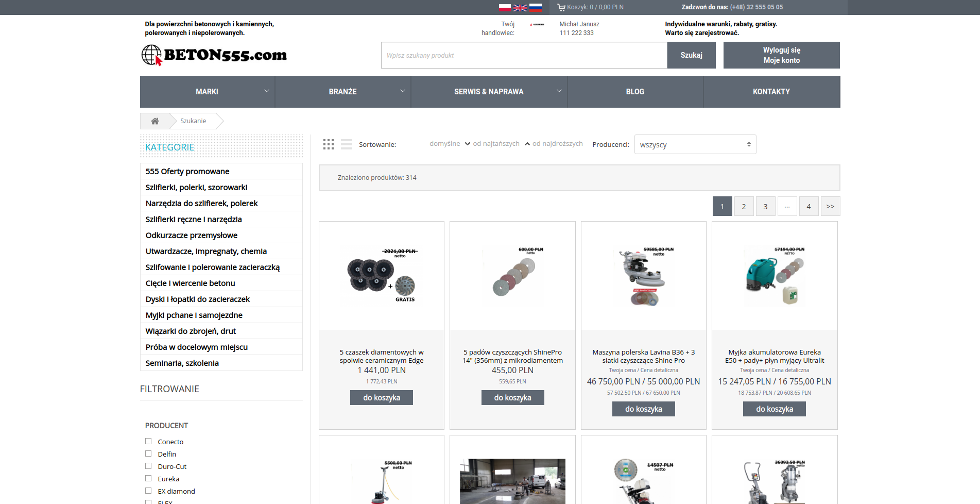The image size is (980, 504).
Task: Add 5 padów ShinePro to cart
Action: pyautogui.click(x=512, y=397)
